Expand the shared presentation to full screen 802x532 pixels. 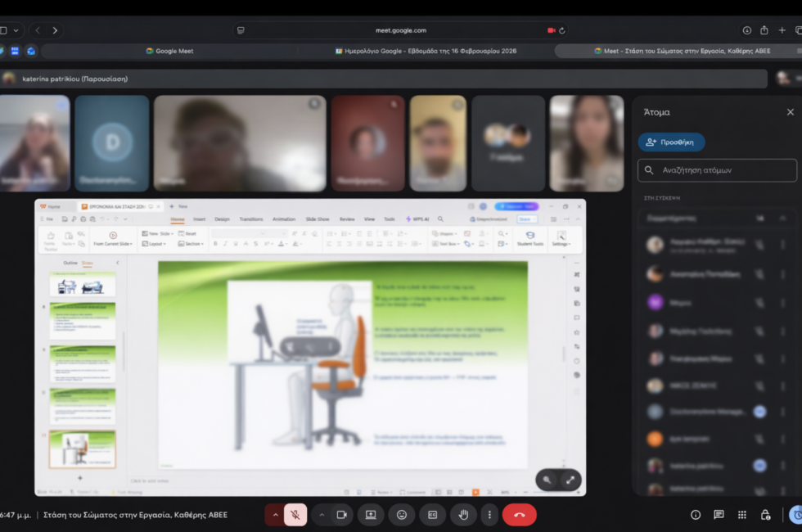(x=570, y=480)
